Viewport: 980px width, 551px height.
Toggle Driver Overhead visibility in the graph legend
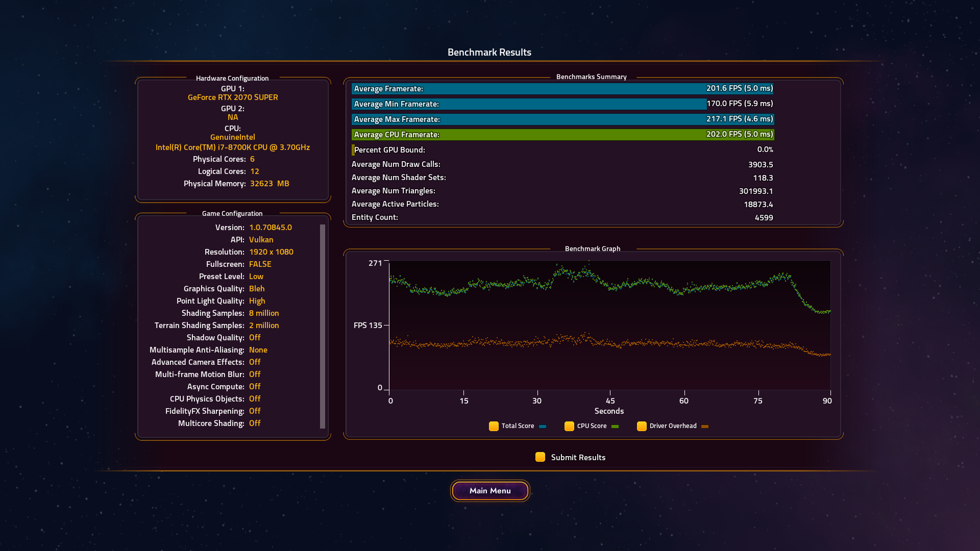[x=642, y=426]
